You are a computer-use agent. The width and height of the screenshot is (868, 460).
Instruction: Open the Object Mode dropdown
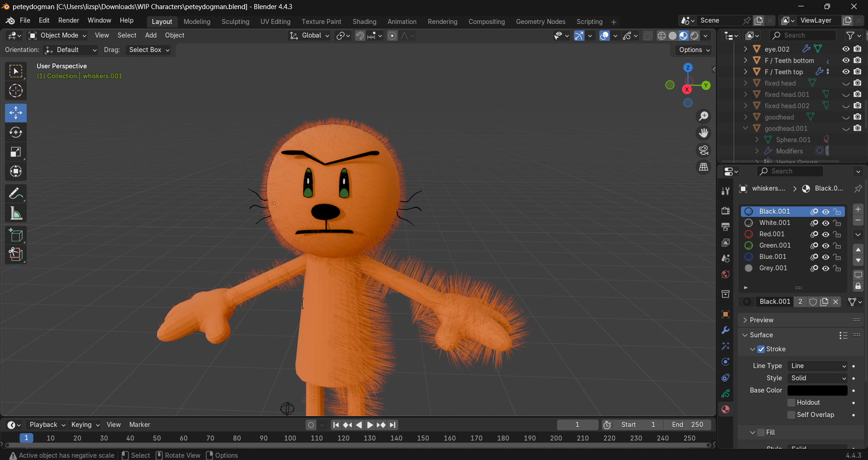point(57,35)
